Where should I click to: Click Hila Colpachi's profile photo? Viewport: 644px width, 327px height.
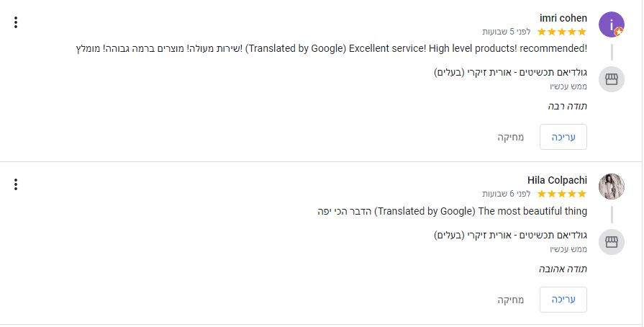click(x=611, y=187)
